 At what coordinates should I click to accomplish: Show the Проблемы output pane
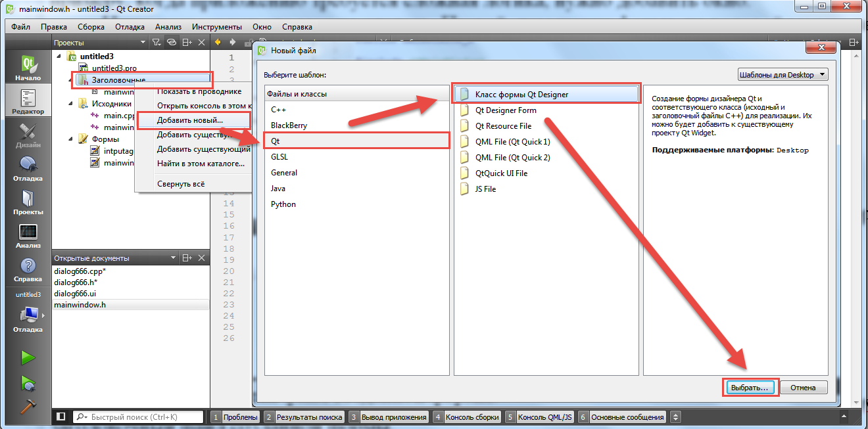[x=235, y=417]
